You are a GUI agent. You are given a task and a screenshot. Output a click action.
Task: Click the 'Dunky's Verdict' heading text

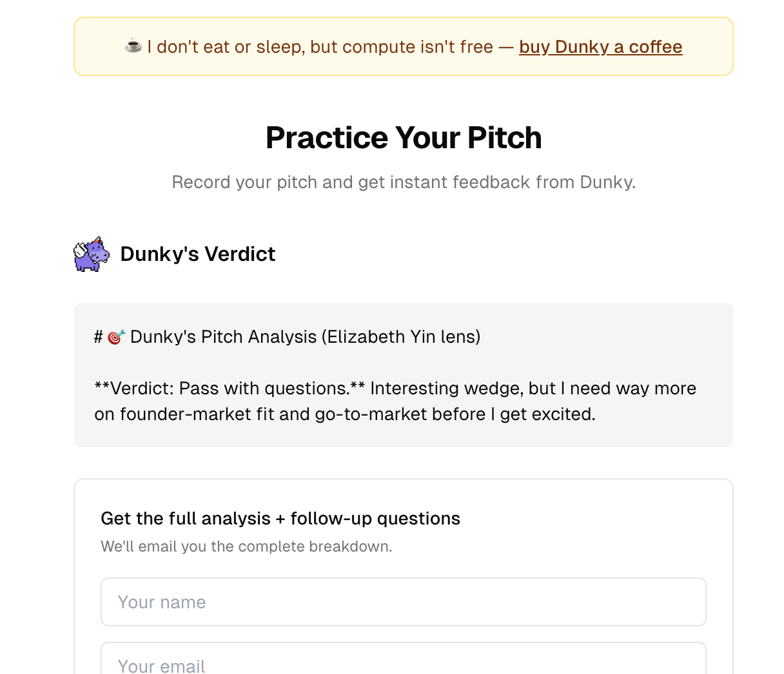click(x=198, y=254)
